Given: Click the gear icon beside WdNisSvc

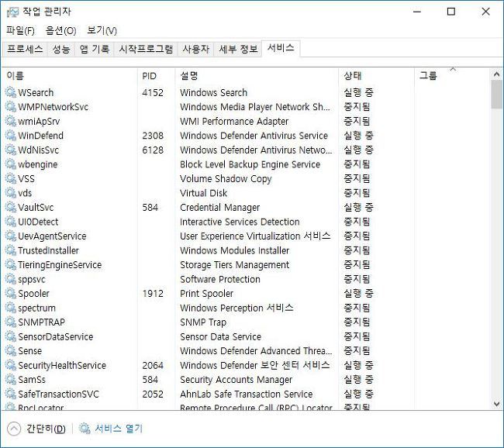Looking at the screenshot, I should pos(11,150).
